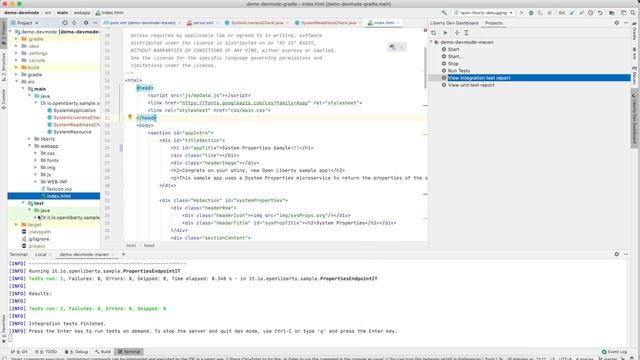Hide the Liberty Dev Dashboard panel
This screenshot has width=640, height=360.
pos(626,23)
